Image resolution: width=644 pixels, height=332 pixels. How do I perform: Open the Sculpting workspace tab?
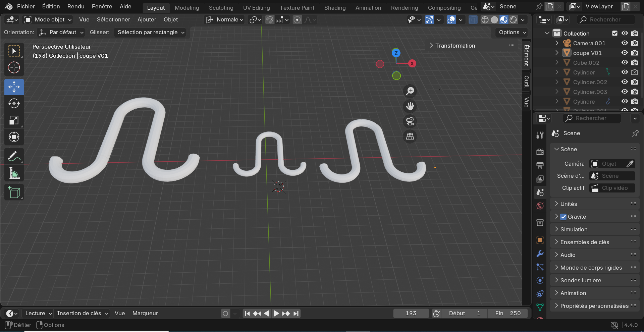click(x=221, y=7)
